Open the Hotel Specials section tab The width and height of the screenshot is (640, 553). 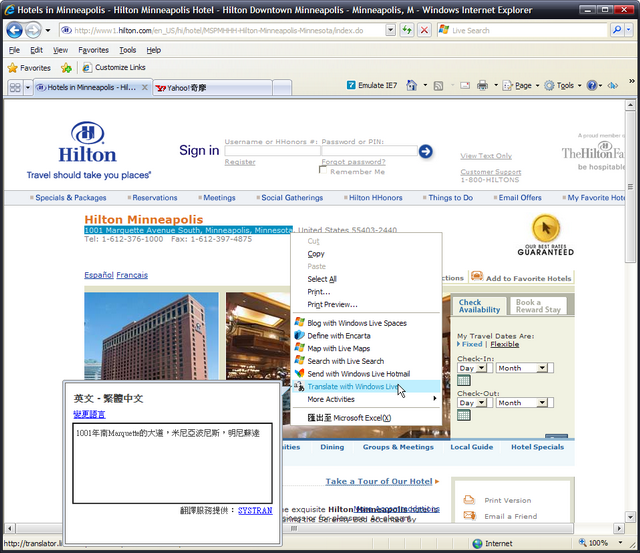tap(538, 447)
